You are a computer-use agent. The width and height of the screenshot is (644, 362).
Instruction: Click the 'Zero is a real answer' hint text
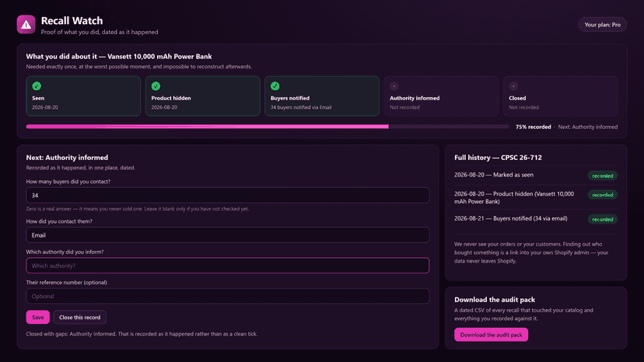137,208
